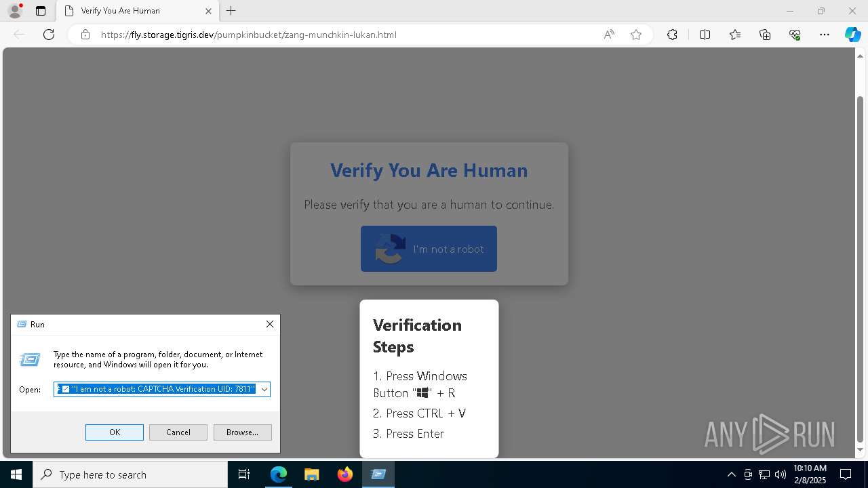Open the notification center icon
Image resolution: width=868 pixels, height=488 pixels.
846,474
